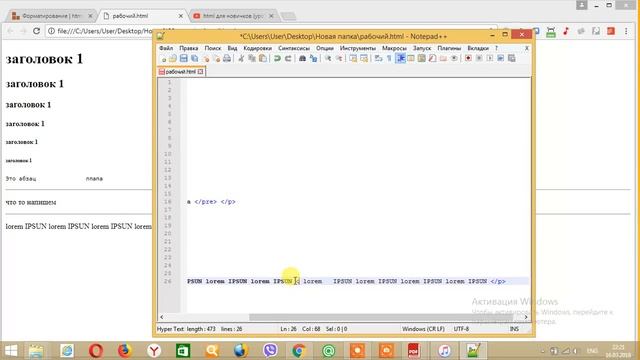Image resolution: width=640 pixels, height=360 pixels.
Task: Launch Opera from taskbar
Action: pos(96,351)
